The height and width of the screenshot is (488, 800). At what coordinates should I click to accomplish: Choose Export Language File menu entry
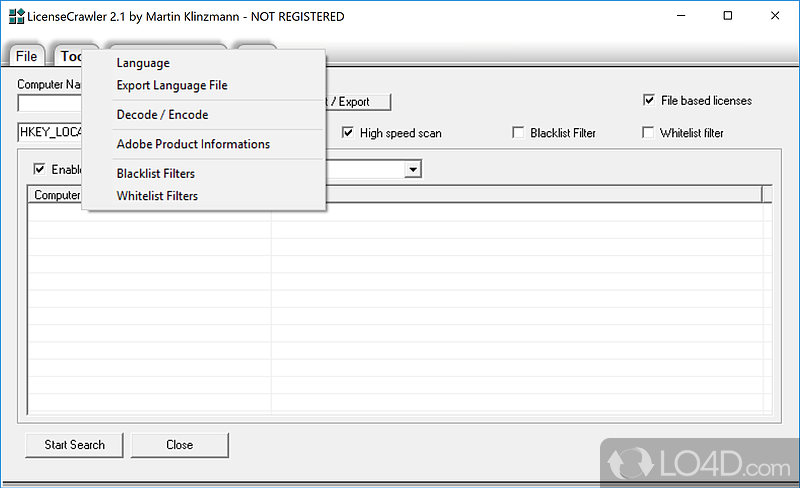tap(172, 85)
